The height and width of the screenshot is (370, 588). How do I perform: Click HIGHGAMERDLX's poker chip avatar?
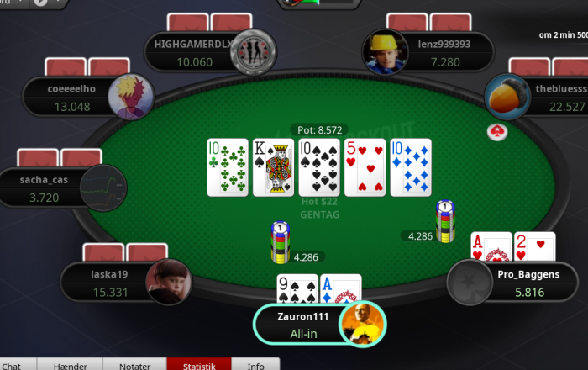[254, 52]
